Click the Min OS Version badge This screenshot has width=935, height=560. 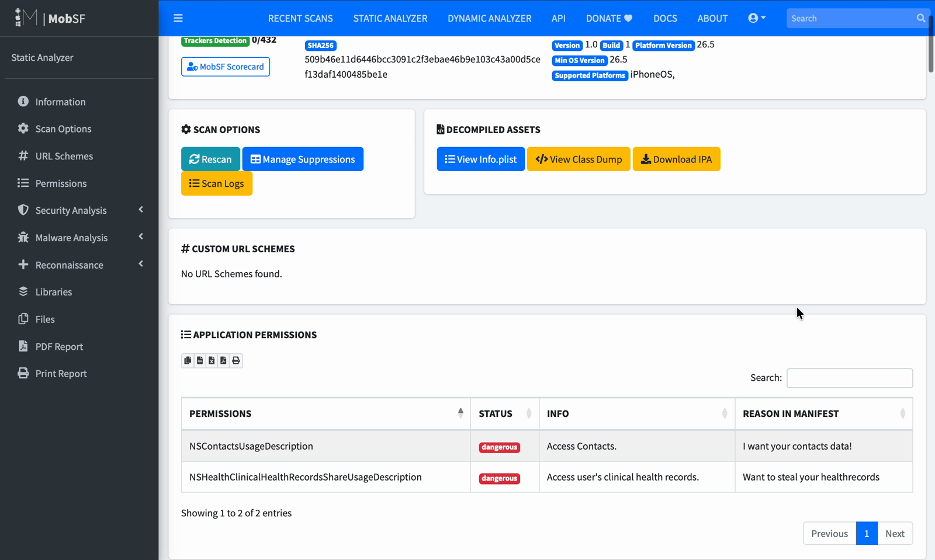pyautogui.click(x=580, y=60)
